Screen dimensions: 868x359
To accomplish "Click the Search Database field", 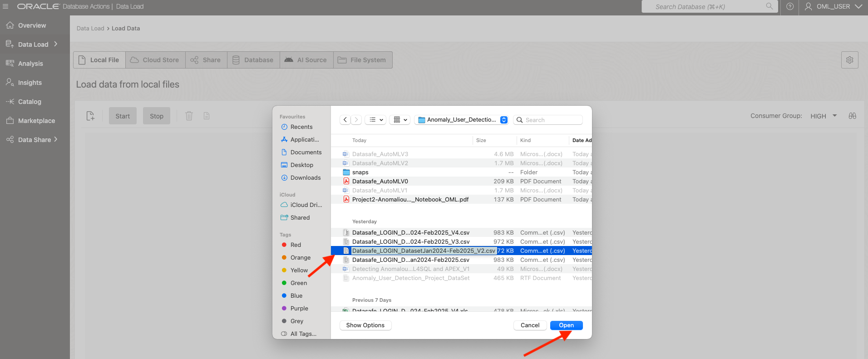I will click(x=710, y=6).
